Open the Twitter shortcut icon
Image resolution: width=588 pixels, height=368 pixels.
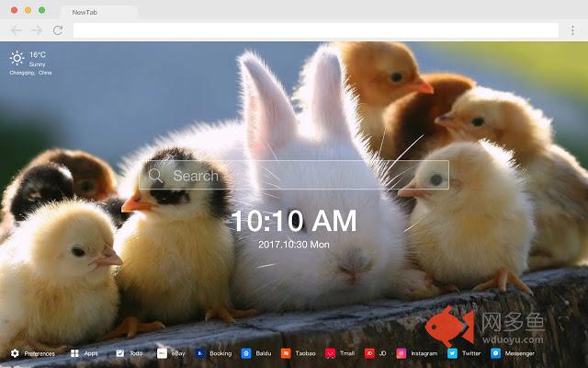tap(452, 353)
